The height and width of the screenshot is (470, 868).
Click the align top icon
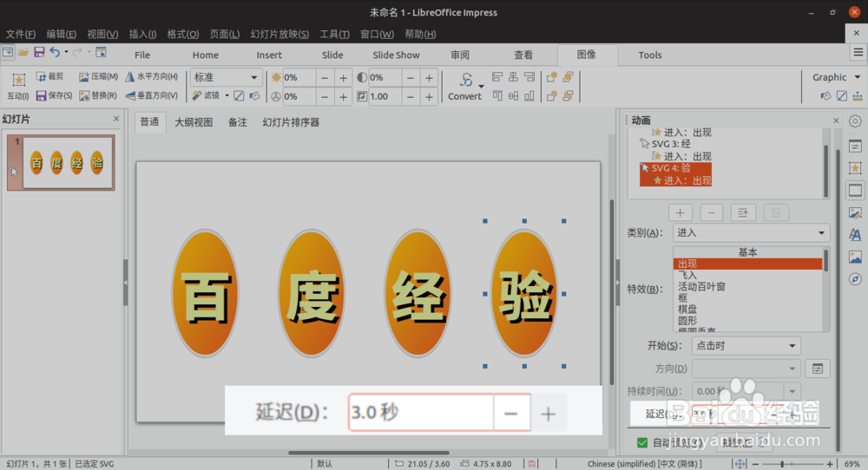[x=497, y=95]
